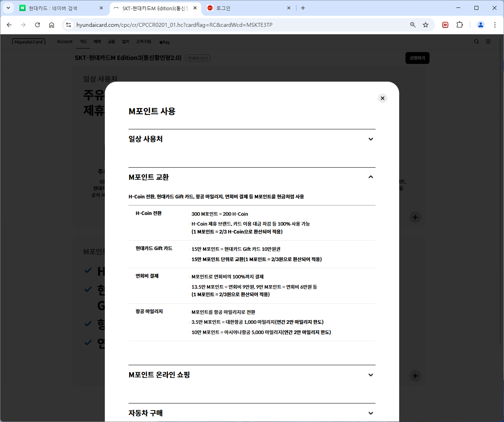
Task: Open the Chrome profile avatar
Action: coord(481,25)
